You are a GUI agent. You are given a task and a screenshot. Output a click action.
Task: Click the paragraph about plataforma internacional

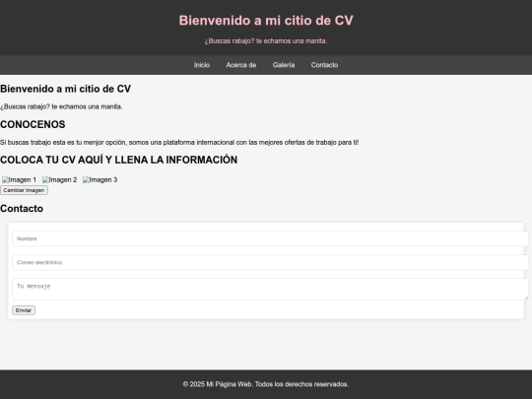[x=179, y=143]
